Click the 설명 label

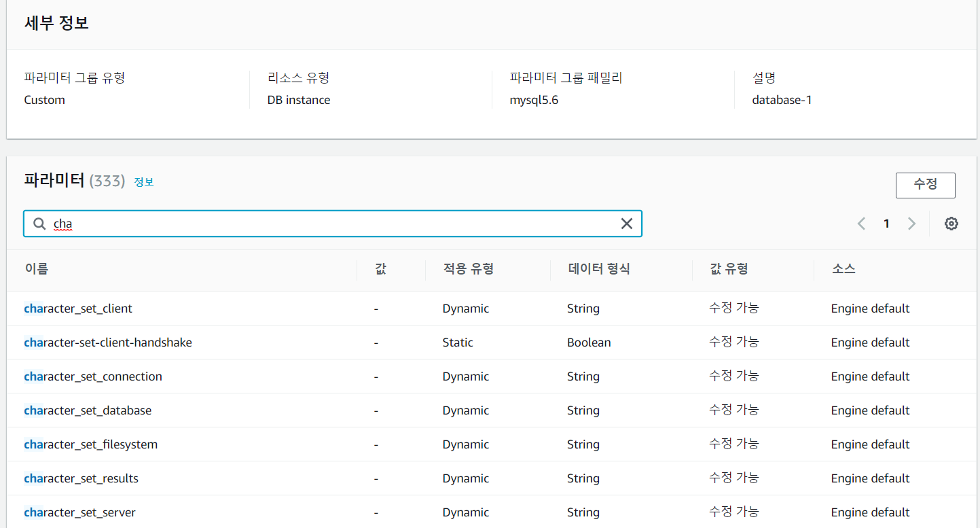(x=764, y=77)
